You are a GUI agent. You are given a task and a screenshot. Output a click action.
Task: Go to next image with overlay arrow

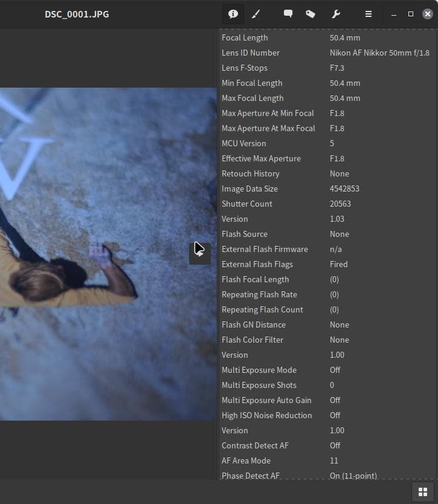tap(200, 253)
